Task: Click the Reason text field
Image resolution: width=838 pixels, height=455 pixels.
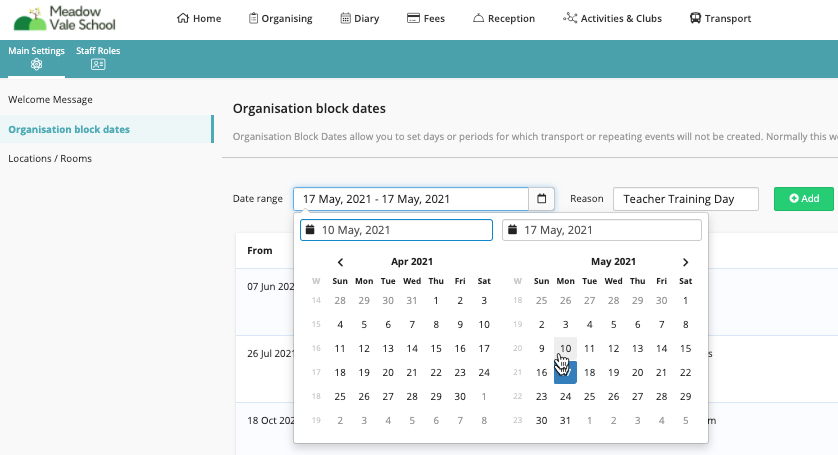Action: pyautogui.click(x=686, y=199)
